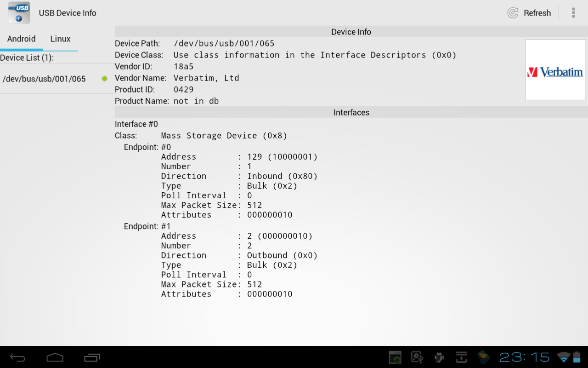Click the Refresh circular arrow icon

513,13
